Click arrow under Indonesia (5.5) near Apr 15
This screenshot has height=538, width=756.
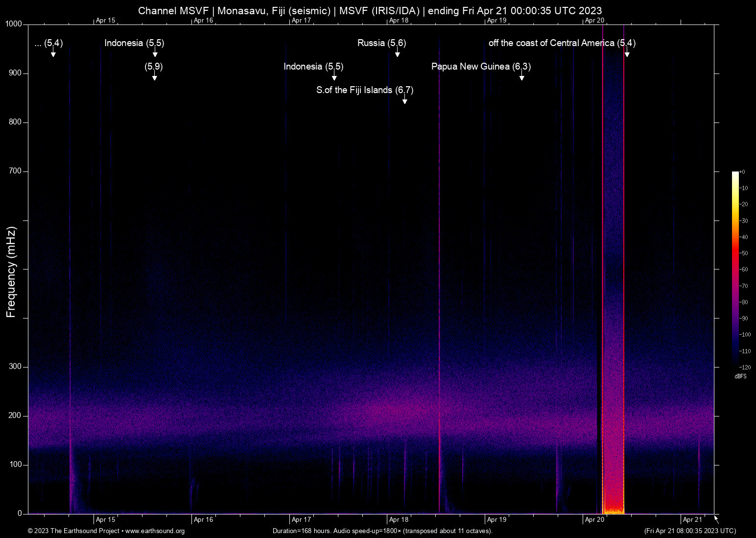pyautogui.click(x=155, y=53)
